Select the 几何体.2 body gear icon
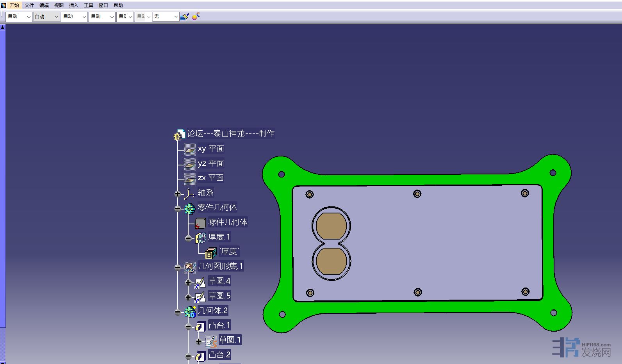The width and height of the screenshot is (622, 364). click(x=190, y=311)
